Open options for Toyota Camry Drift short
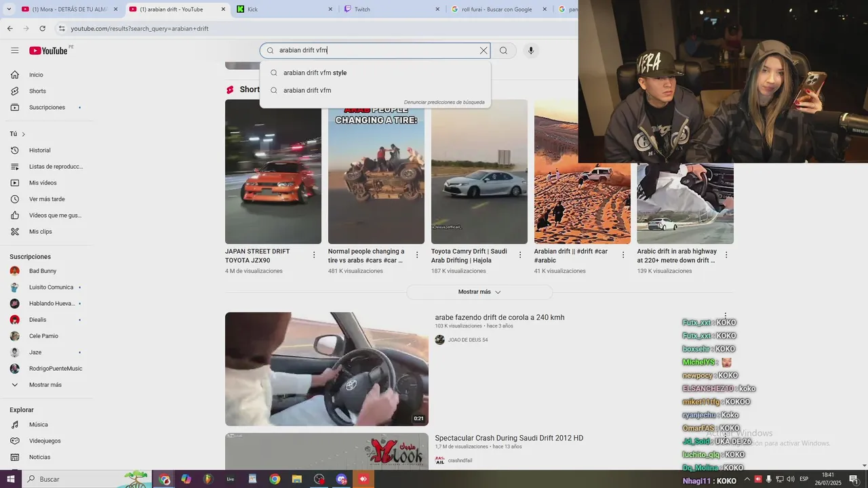Image resolution: width=868 pixels, height=488 pixels. [x=520, y=255]
